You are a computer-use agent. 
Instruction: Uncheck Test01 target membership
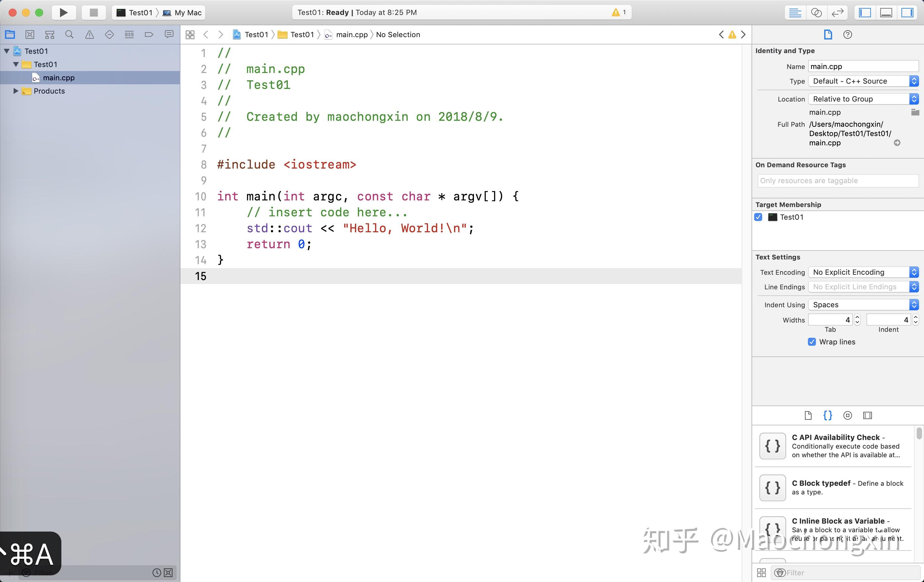758,217
